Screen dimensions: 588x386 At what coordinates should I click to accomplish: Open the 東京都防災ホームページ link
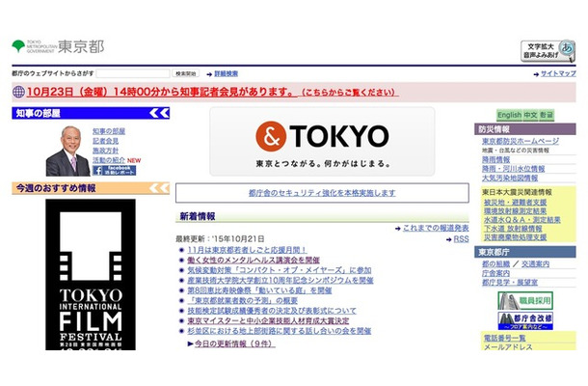(521, 141)
